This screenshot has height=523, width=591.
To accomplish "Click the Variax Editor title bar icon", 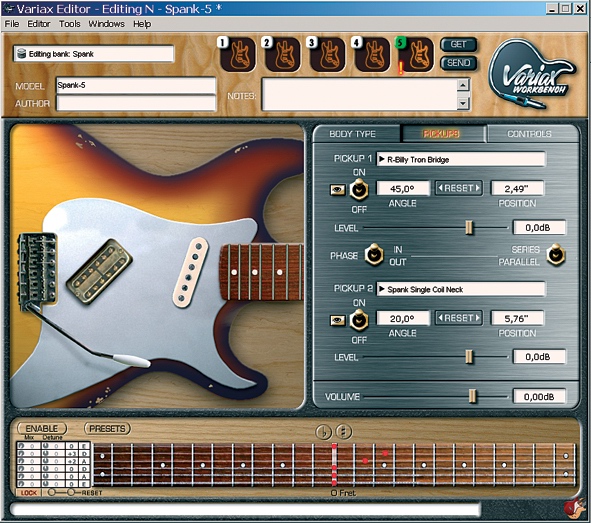I will [9, 8].
